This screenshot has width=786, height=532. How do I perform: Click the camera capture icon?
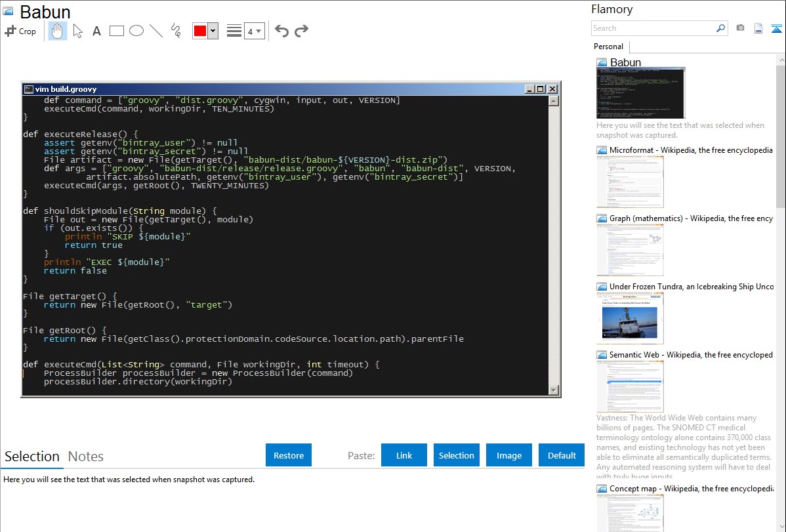740,28
